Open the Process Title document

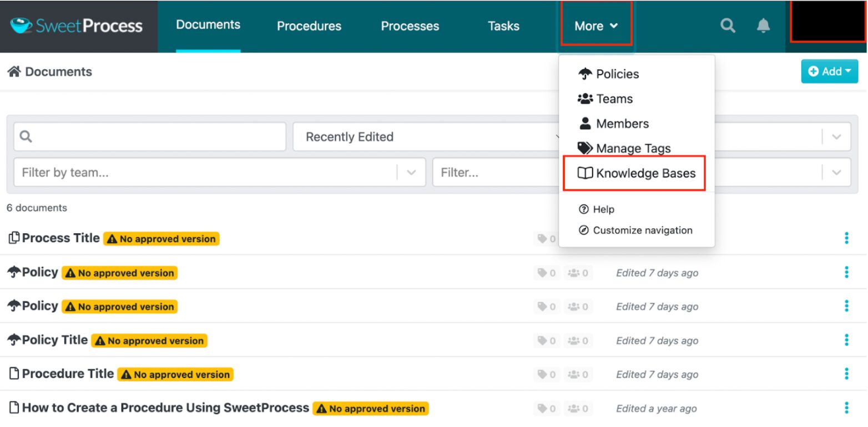coord(60,238)
